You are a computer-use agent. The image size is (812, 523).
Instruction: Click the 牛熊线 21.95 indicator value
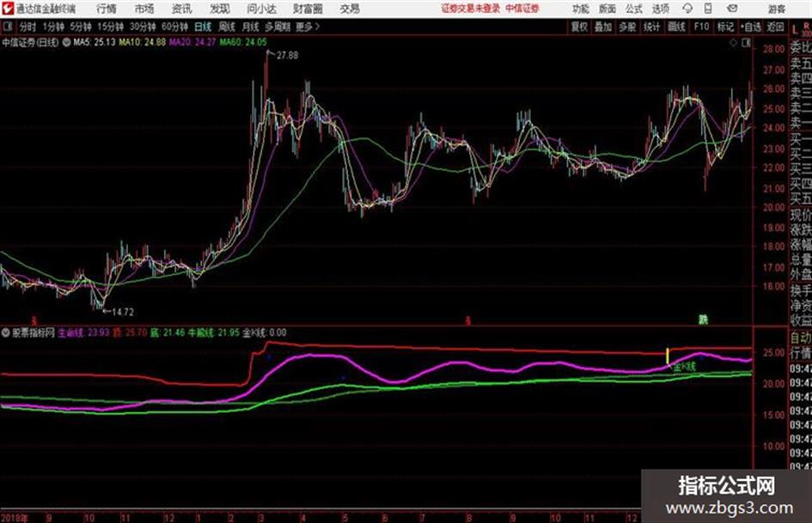(x=213, y=332)
